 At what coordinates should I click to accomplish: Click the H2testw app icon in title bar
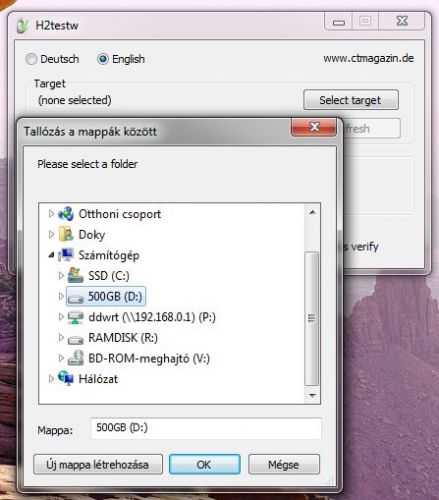point(23,26)
